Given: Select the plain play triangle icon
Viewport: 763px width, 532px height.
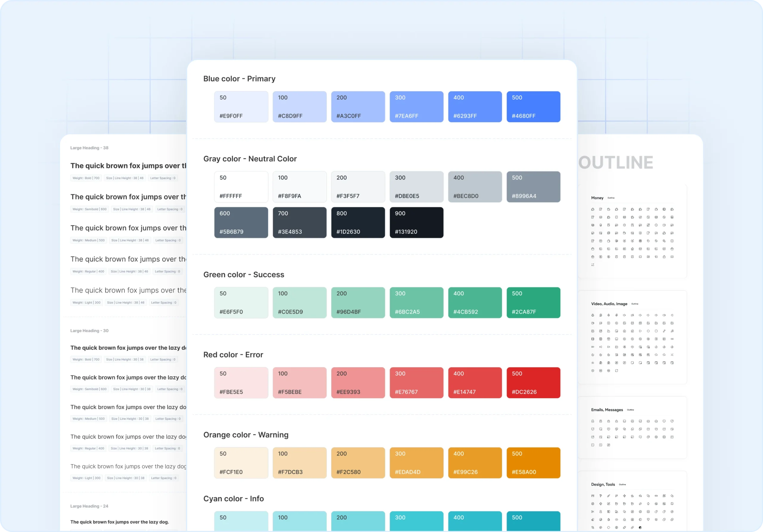Looking at the screenshot, I should (x=641, y=331).
